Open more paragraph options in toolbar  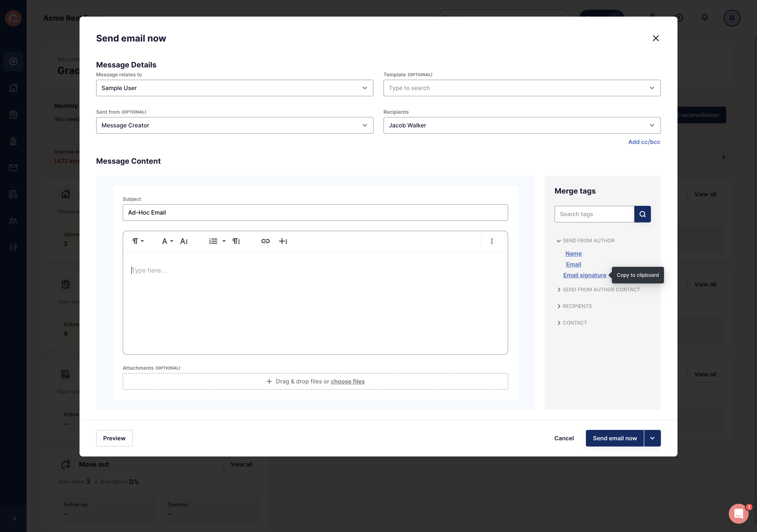click(x=236, y=241)
